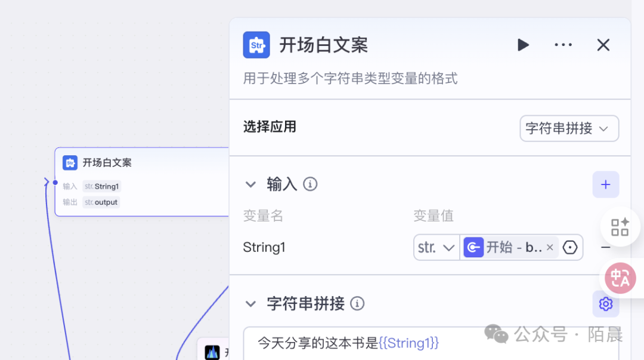Click the hexagon icon in variable value field
The image size is (644, 360).
(571, 247)
